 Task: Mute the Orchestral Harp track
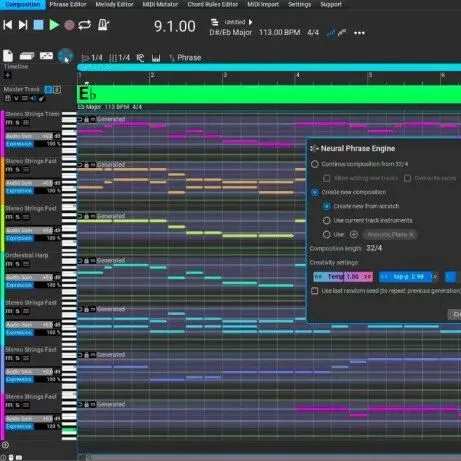tap(9, 264)
